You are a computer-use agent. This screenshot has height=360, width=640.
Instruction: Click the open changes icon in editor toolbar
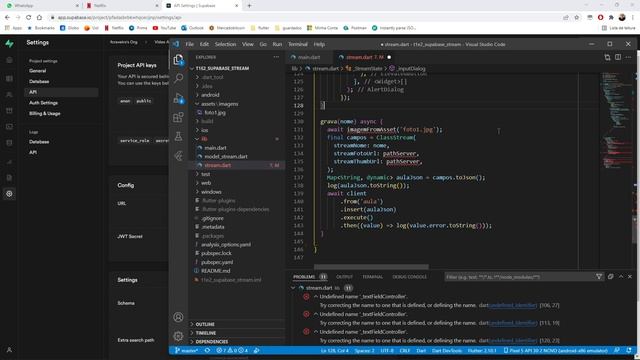tap(607, 57)
